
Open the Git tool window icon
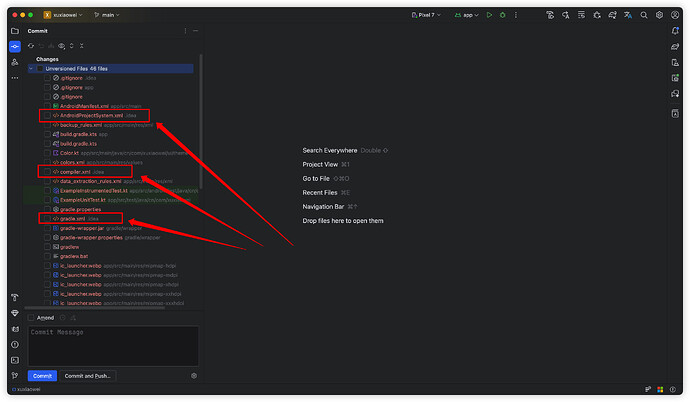coord(14,376)
